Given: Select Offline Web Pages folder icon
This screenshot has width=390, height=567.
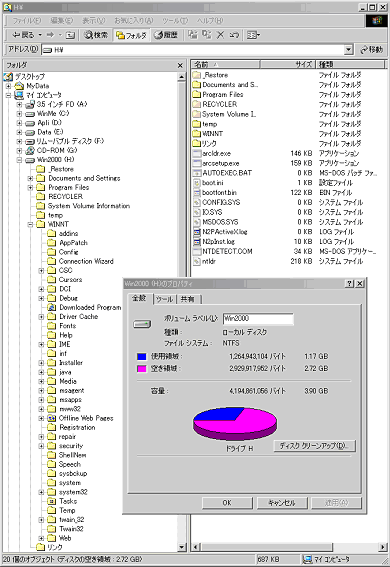Looking at the screenshot, I should pyautogui.click(x=52, y=418).
